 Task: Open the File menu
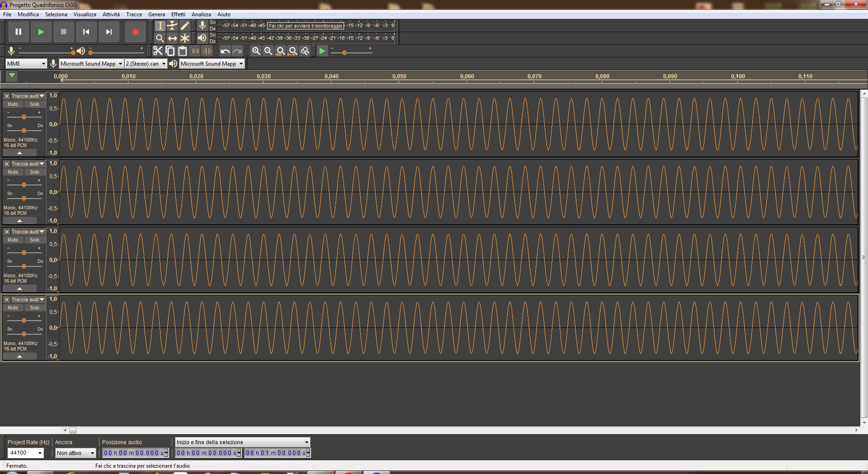click(x=7, y=14)
